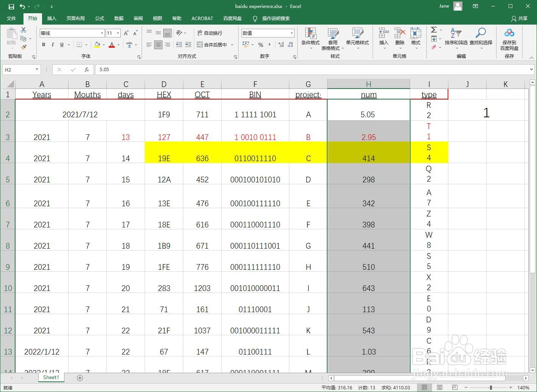This screenshot has height=392, width=537.
Task: Click 合并后居中 merge and center button
Action: point(212,45)
